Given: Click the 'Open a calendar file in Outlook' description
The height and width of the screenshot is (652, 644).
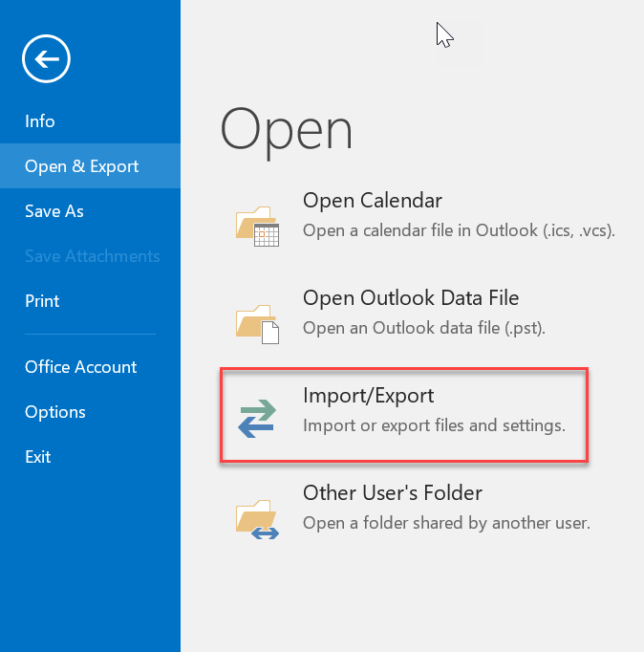Looking at the screenshot, I should pyautogui.click(x=459, y=230).
